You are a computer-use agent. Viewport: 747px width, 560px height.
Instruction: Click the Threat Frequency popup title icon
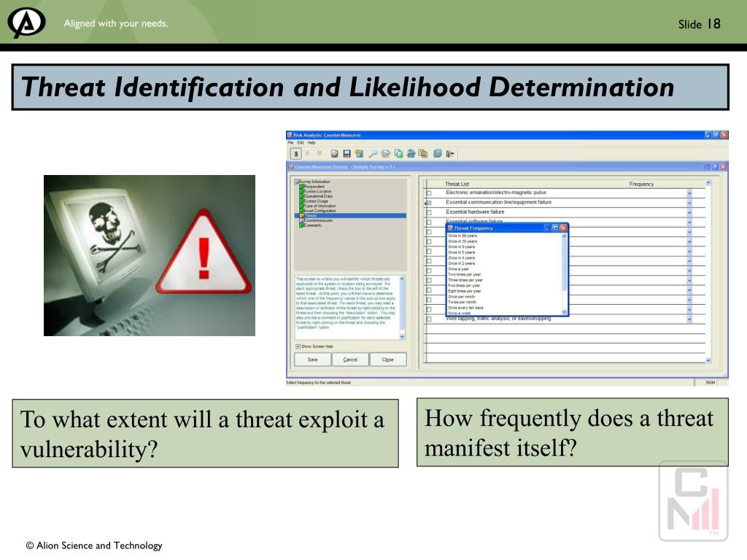point(450,228)
